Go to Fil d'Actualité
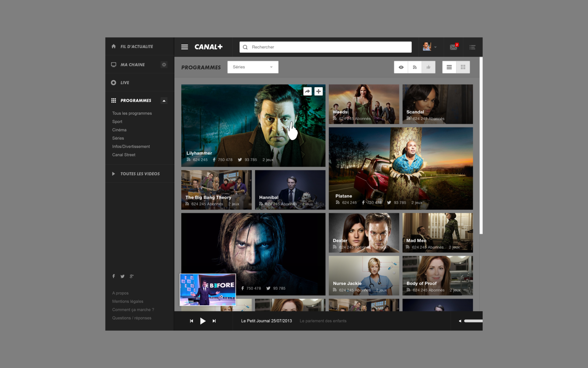This screenshot has height=368, width=588. click(x=136, y=46)
